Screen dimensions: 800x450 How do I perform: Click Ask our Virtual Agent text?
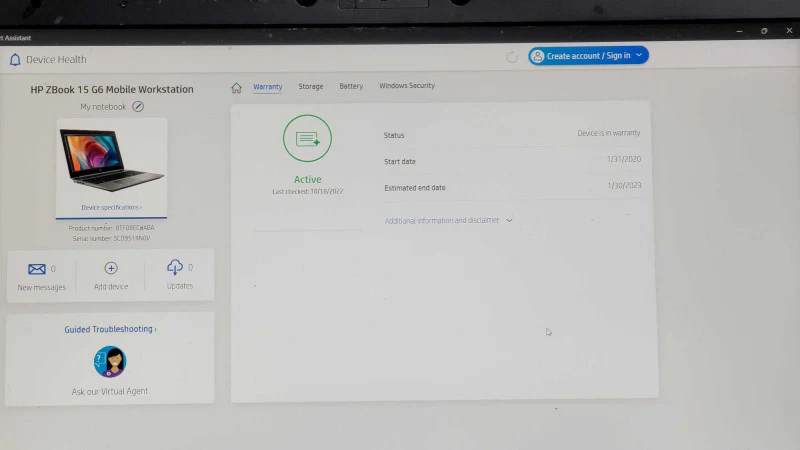(x=110, y=391)
